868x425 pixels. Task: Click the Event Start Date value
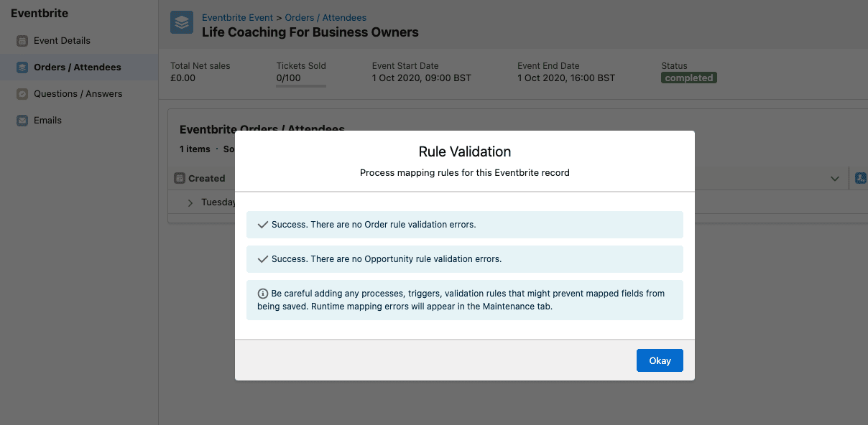pyautogui.click(x=422, y=78)
